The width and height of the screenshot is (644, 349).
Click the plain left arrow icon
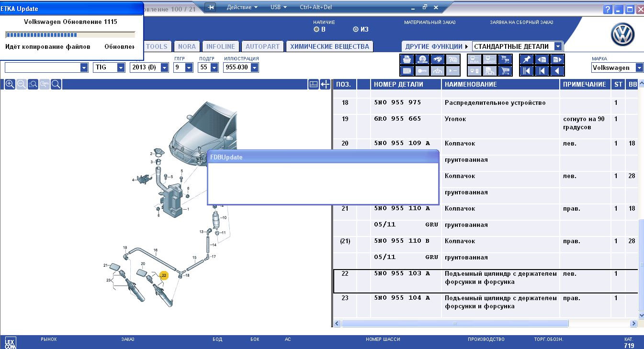click(557, 71)
